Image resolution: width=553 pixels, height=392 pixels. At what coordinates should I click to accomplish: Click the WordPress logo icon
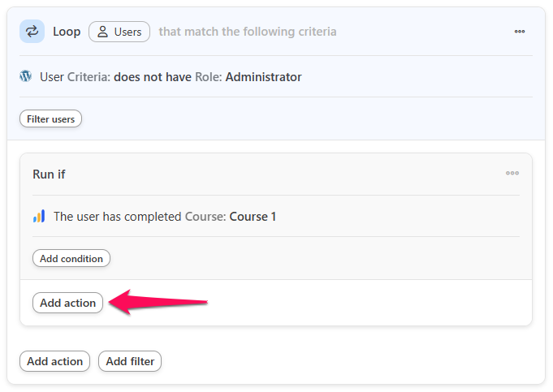26,76
